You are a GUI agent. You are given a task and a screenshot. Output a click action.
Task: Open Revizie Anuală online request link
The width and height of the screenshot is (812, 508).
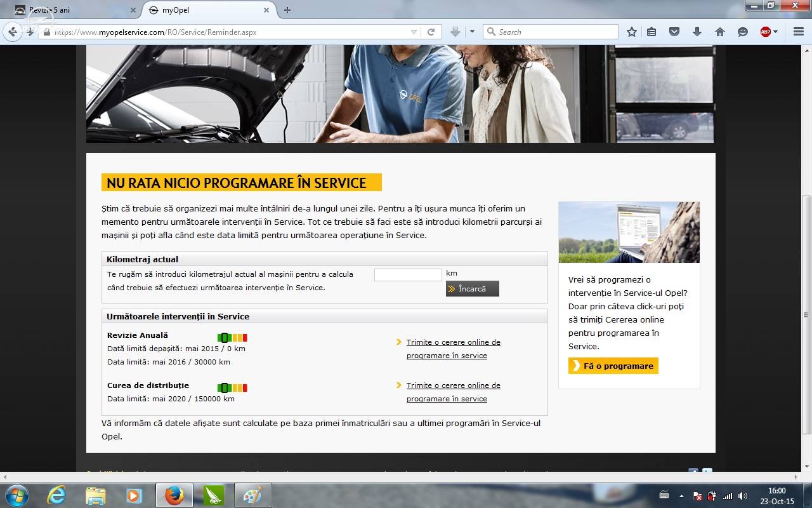[x=453, y=349]
